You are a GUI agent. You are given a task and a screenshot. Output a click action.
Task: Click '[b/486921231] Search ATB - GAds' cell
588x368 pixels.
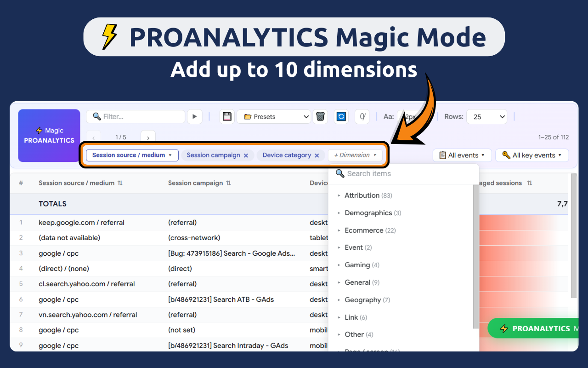pyautogui.click(x=221, y=299)
